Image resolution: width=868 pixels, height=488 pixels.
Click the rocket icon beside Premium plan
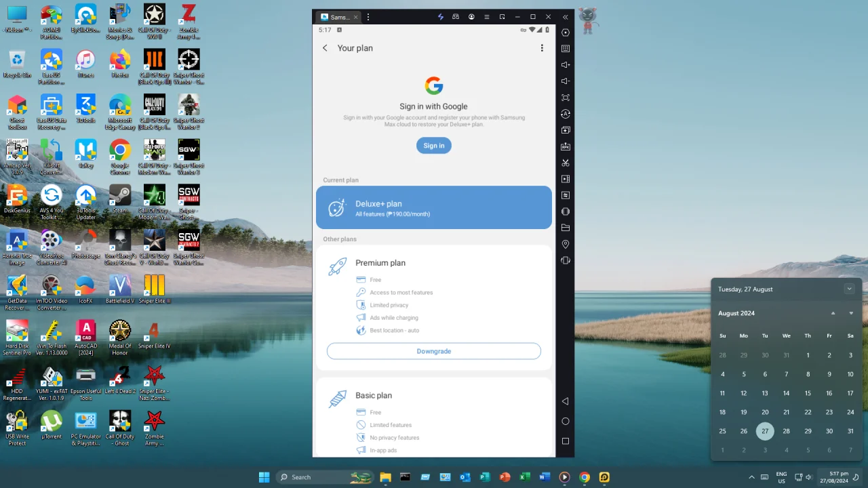point(337,267)
